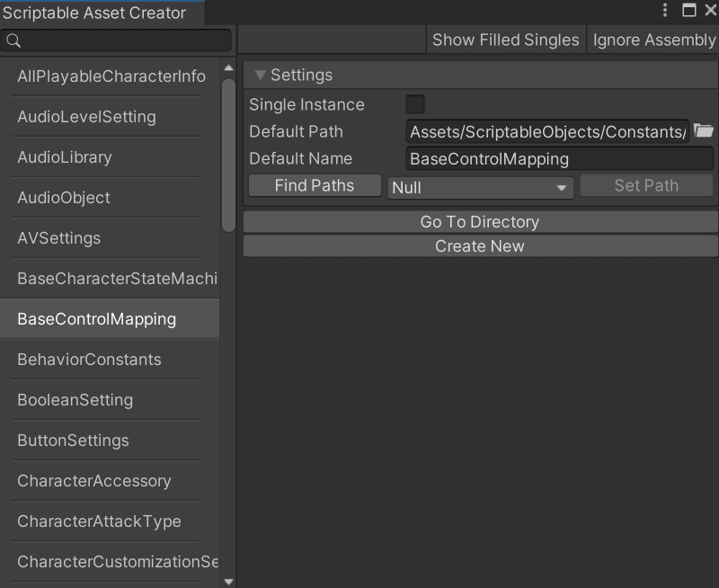Enable the Single Instance checkbox
Image resolution: width=719 pixels, height=588 pixels.
(414, 104)
